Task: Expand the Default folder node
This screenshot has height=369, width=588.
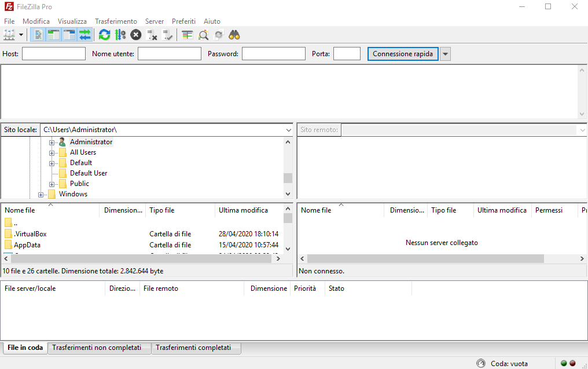Action: pos(52,163)
